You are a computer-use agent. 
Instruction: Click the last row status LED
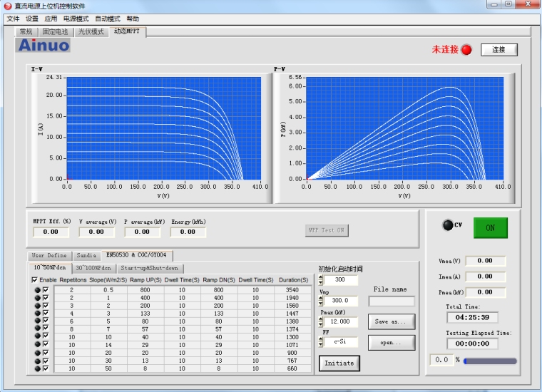(37, 368)
